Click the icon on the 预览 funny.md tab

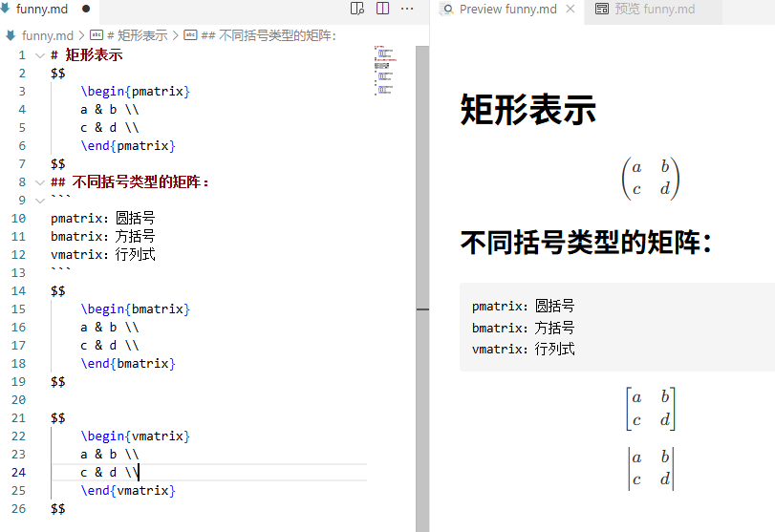point(601,9)
